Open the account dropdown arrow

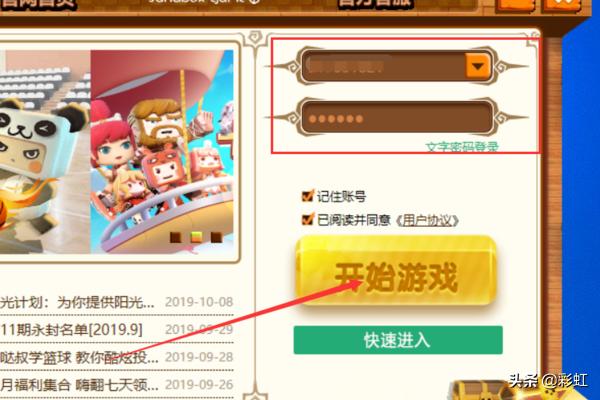coord(477,66)
